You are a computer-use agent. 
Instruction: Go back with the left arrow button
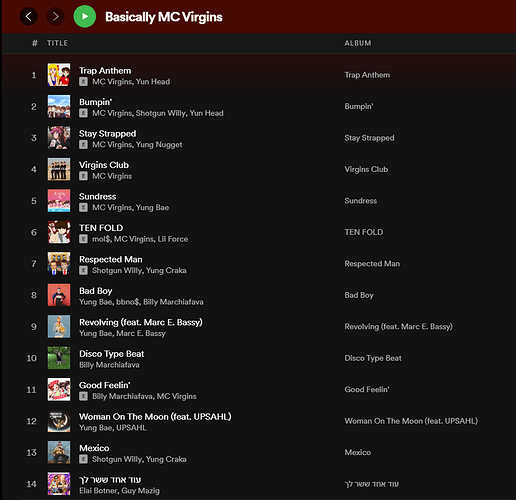point(29,16)
